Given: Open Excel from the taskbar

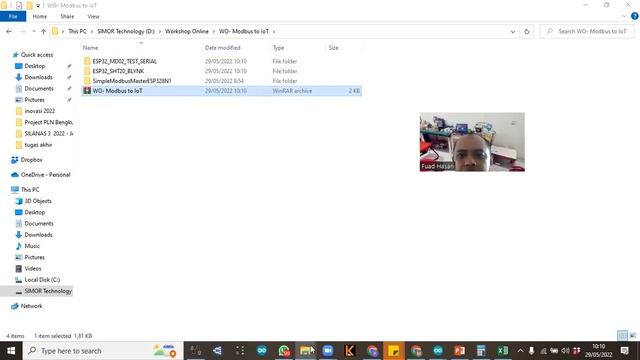Looking at the screenshot, I should coord(503,351).
